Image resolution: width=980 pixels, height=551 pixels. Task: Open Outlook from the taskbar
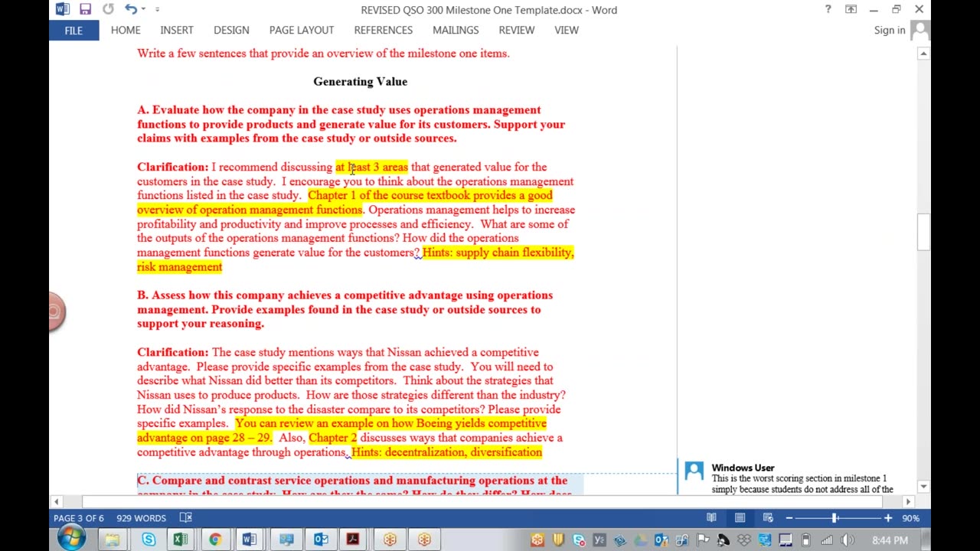(x=321, y=540)
